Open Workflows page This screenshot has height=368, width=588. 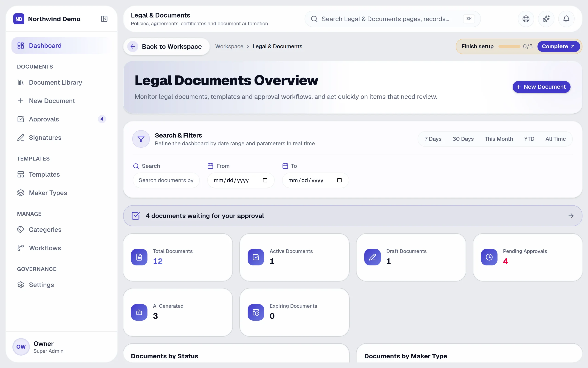(x=62, y=248)
